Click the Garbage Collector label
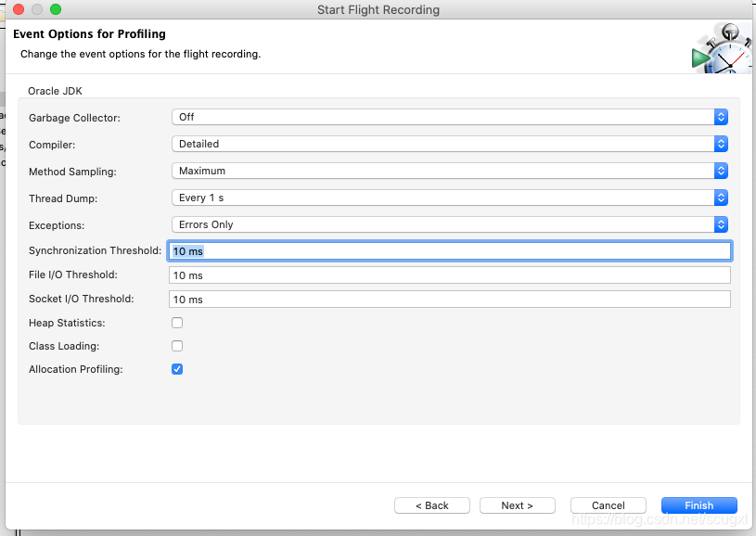Image resolution: width=756 pixels, height=536 pixels. click(x=74, y=118)
